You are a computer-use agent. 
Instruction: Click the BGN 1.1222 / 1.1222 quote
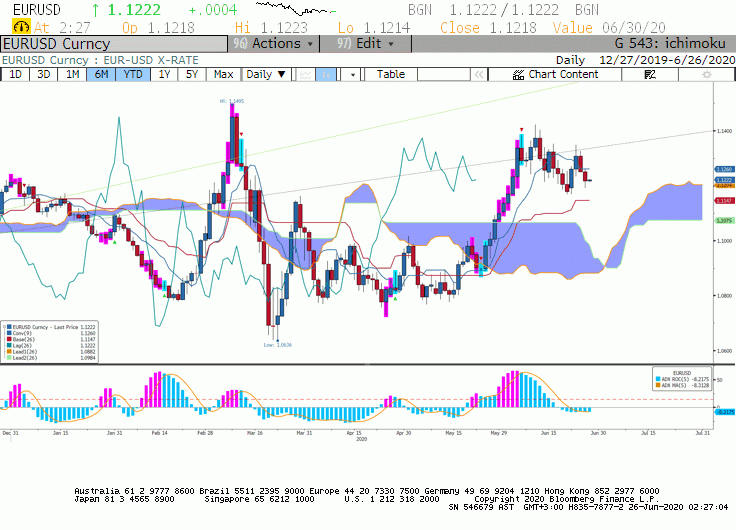(504, 9)
